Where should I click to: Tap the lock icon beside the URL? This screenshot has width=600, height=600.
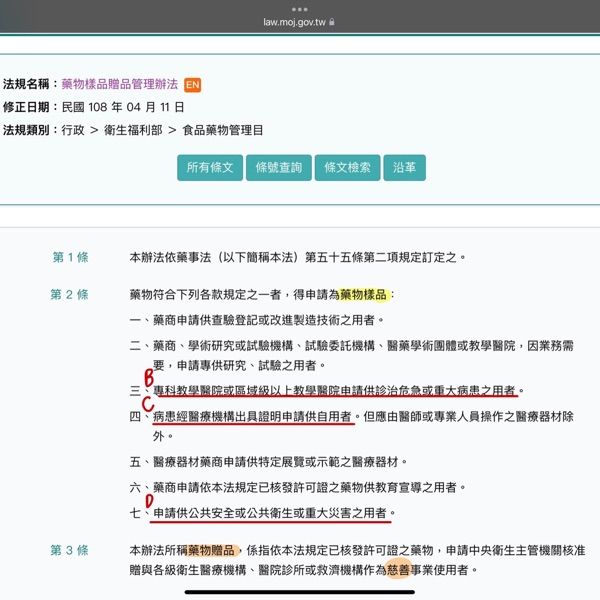332,21
